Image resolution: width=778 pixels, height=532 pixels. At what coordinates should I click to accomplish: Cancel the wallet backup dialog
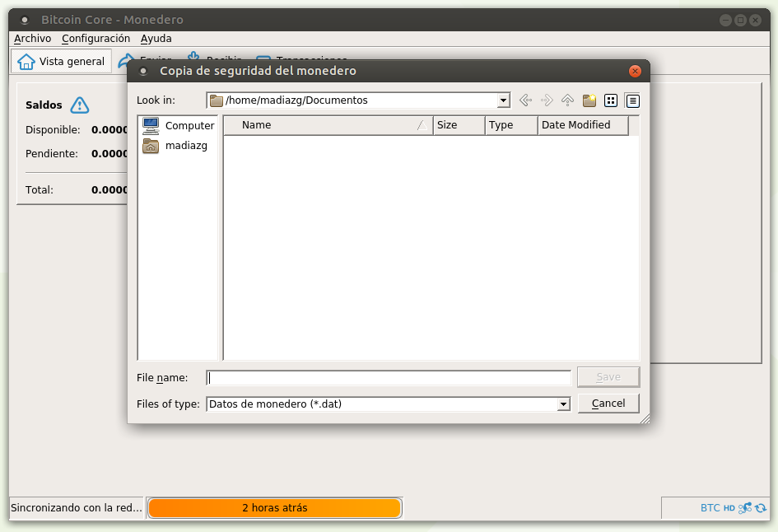[x=608, y=404]
